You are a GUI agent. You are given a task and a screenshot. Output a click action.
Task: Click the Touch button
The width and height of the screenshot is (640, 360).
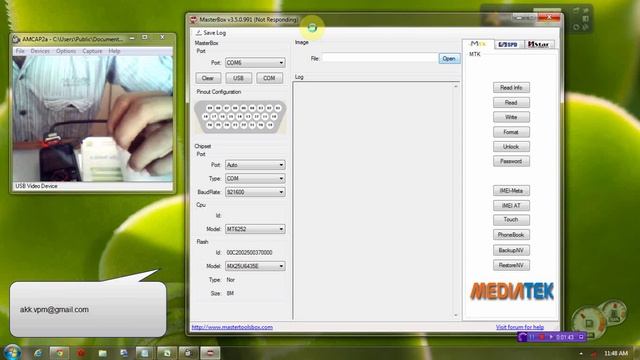[511, 220]
